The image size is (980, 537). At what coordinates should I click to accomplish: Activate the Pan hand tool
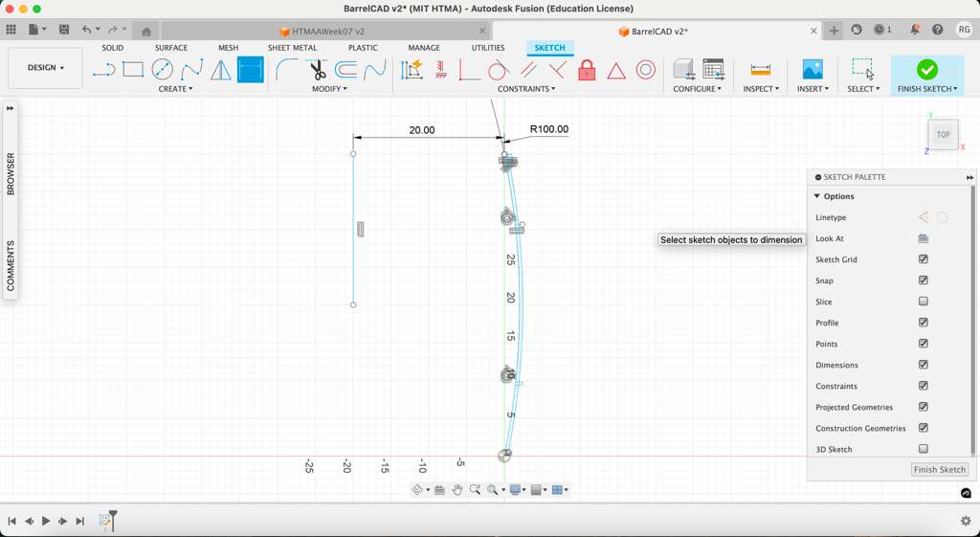tap(457, 490)
